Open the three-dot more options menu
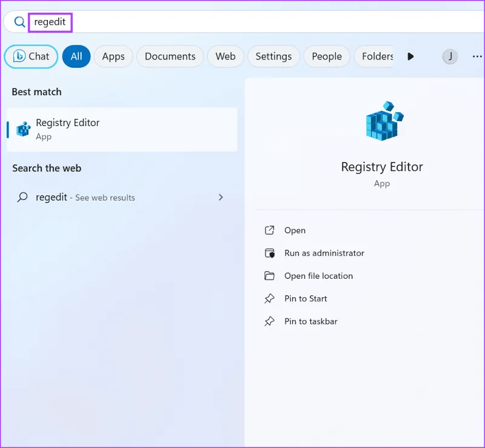This screenshot has width=485, height=448. (x=477, y=56)
